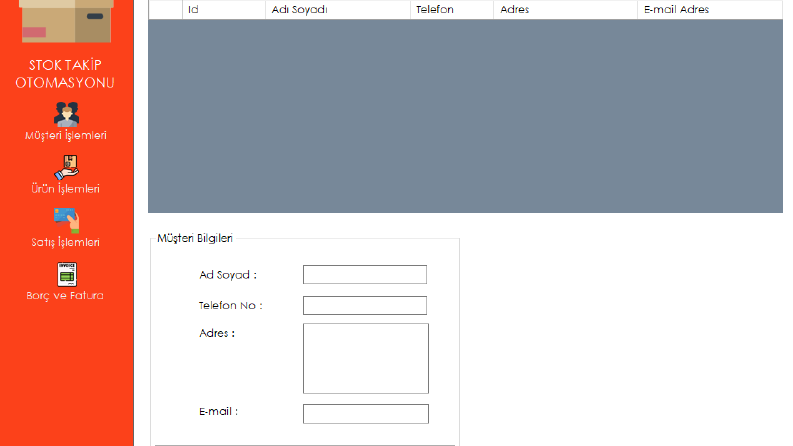Click the Müşteri Bilgileri group label
793x446 pixels.
195,238
